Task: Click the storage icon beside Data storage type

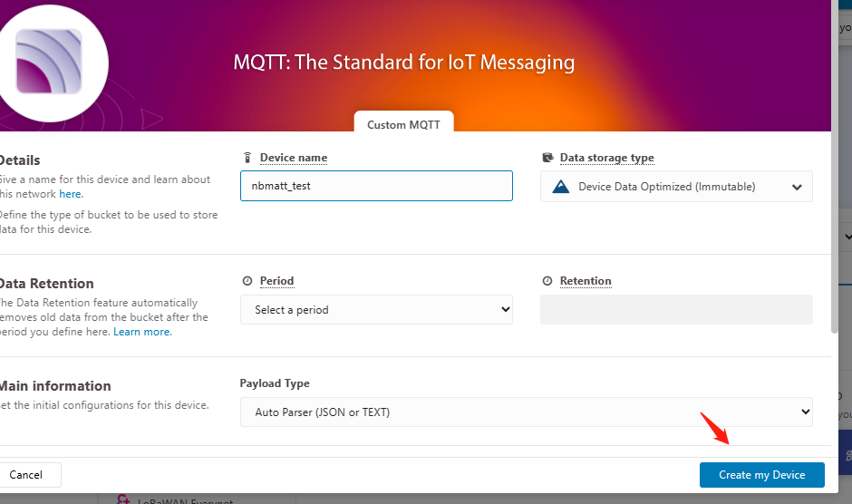Action: 547,158
